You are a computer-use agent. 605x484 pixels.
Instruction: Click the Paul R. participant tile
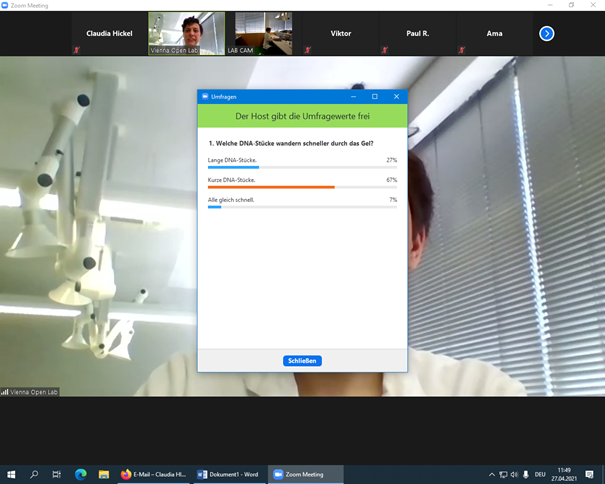point(418,33)
